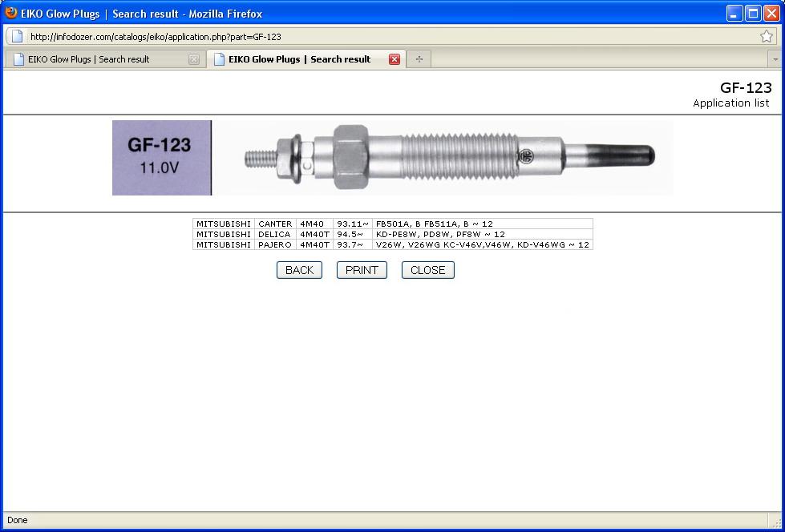Click the 93.11~ date cell
This screenshot has width=785, height=532.
353,224
